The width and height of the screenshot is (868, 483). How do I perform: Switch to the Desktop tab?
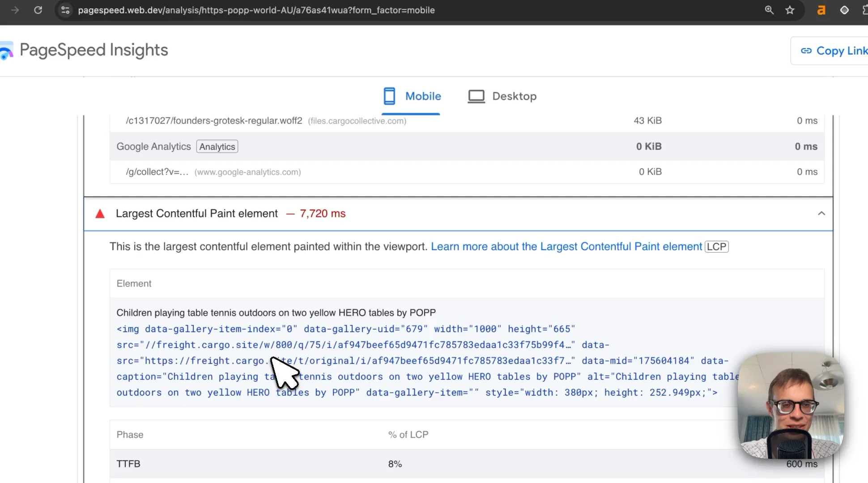(x=502, y=96)
